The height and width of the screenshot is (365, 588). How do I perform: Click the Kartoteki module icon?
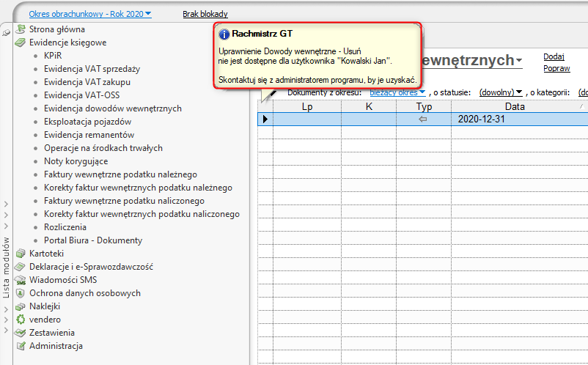[x=21, y=254]
